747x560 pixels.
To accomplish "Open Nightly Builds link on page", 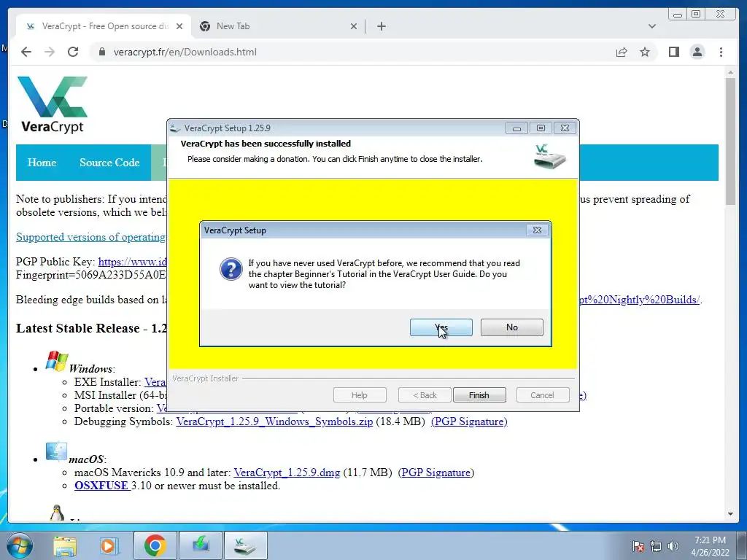I will pyautogui.click(x=640, y=300).
